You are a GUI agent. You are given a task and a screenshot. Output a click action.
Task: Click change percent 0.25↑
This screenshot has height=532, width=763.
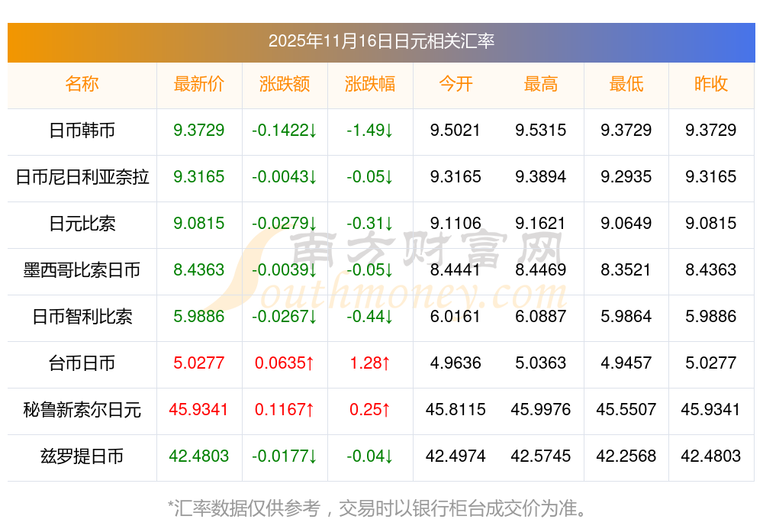click(x=370, y=409)
